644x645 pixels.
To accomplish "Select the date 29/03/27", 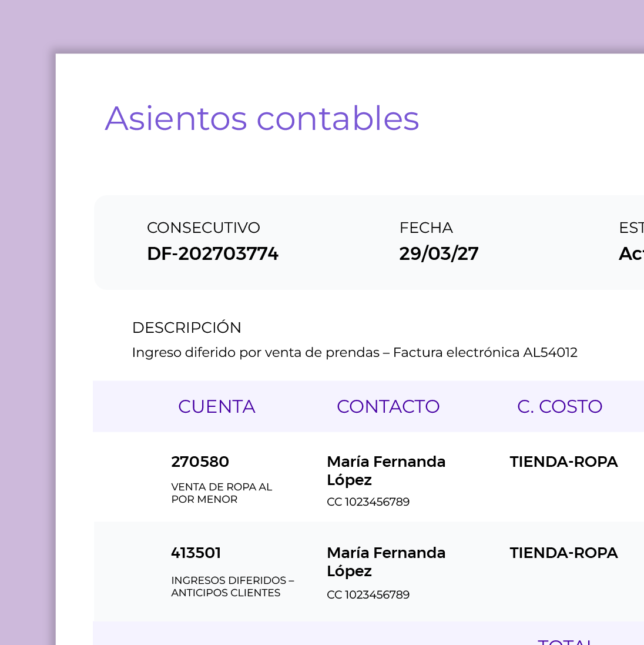I will (439, 254).
